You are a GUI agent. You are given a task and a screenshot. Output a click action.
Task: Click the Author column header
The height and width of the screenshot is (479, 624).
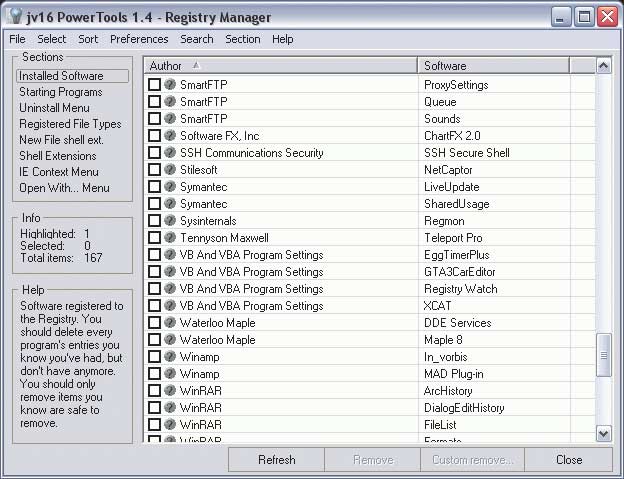(x=281, y=65)
